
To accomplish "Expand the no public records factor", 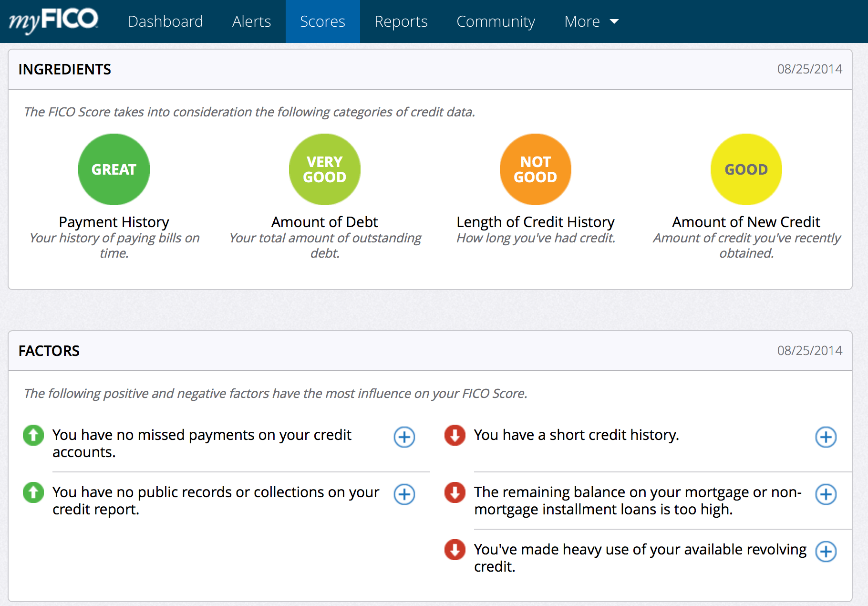I will (404, 494).
